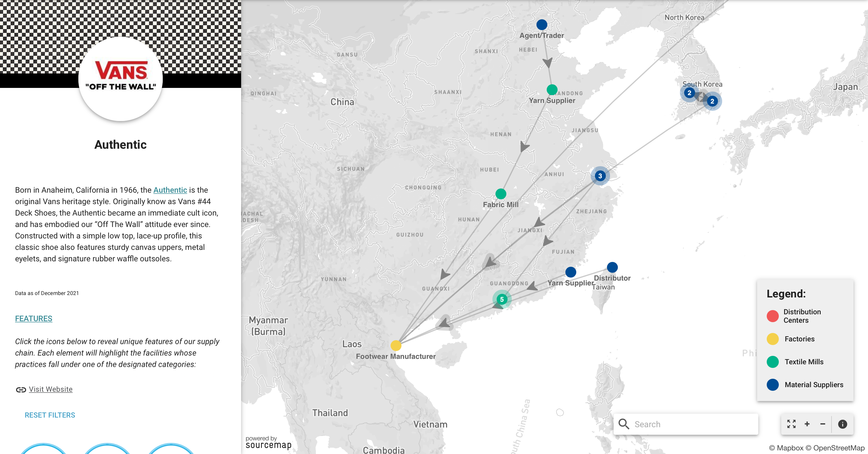Expand the western South Korea cluster of 2

pyautogui.click(x=689, y=93)
